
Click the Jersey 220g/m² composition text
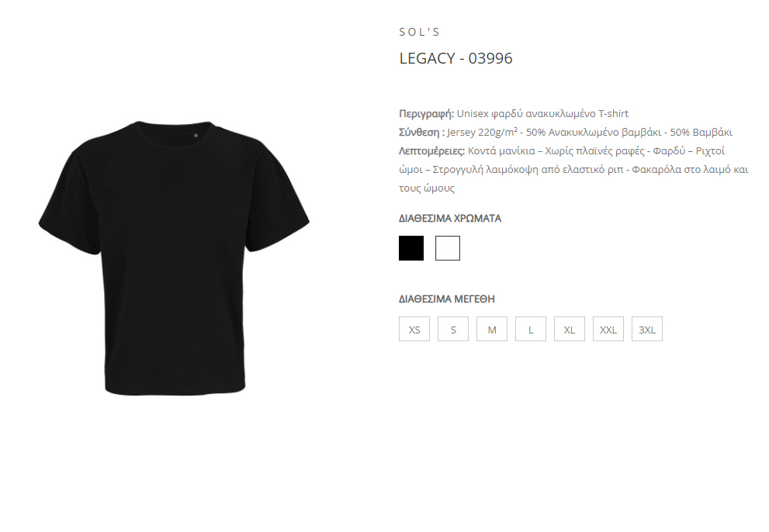pos(482,133)
